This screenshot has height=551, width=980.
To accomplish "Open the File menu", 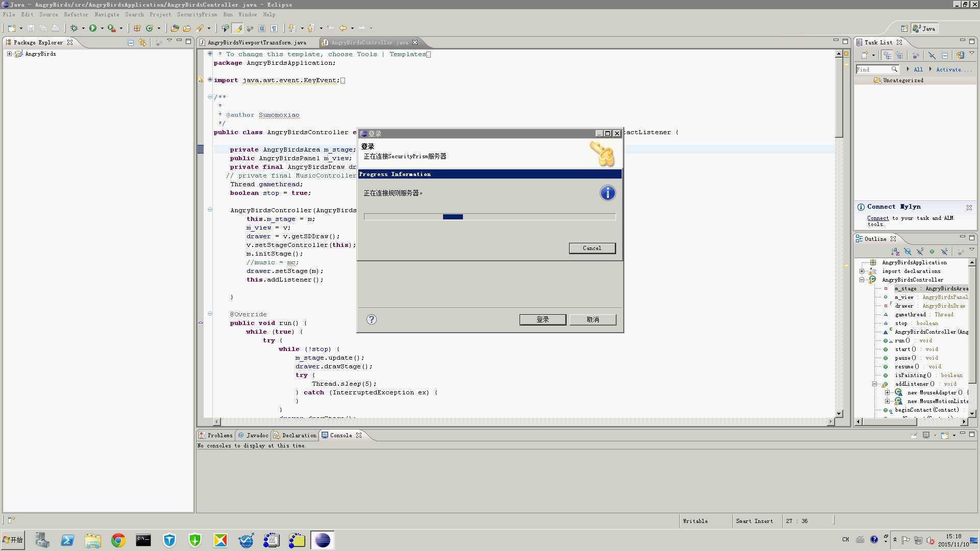I will [9, 14].
